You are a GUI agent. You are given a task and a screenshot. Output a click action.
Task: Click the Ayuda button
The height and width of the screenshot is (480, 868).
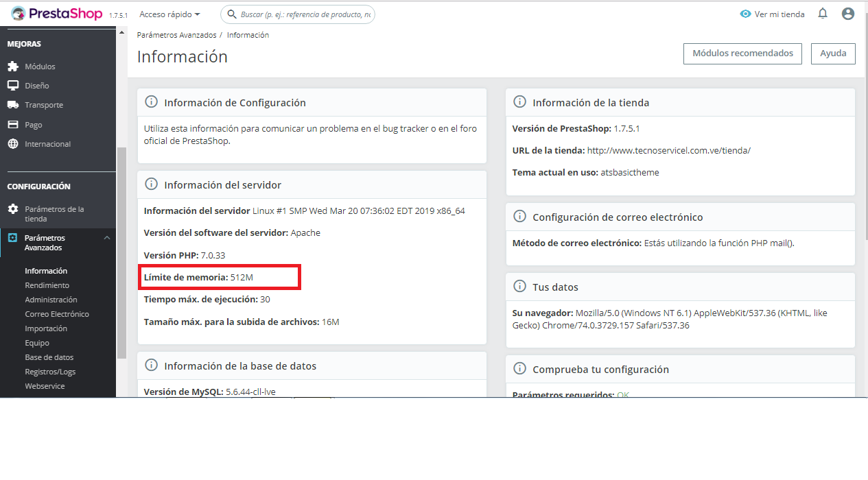pos(833,53)
